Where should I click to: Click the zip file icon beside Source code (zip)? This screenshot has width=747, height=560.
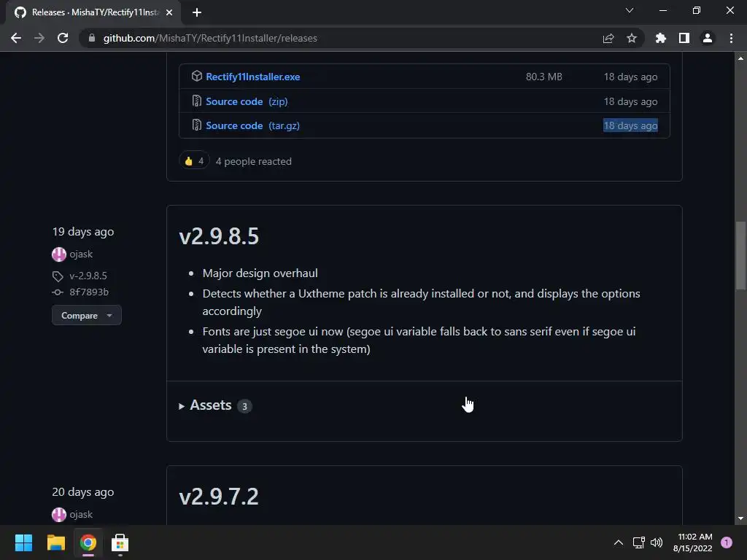[x=197, y=101]
